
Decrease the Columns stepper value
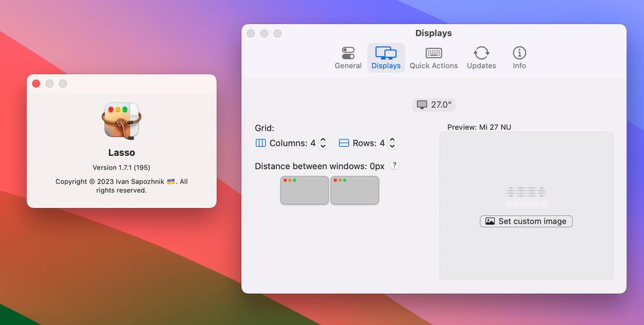coord(323,146)
